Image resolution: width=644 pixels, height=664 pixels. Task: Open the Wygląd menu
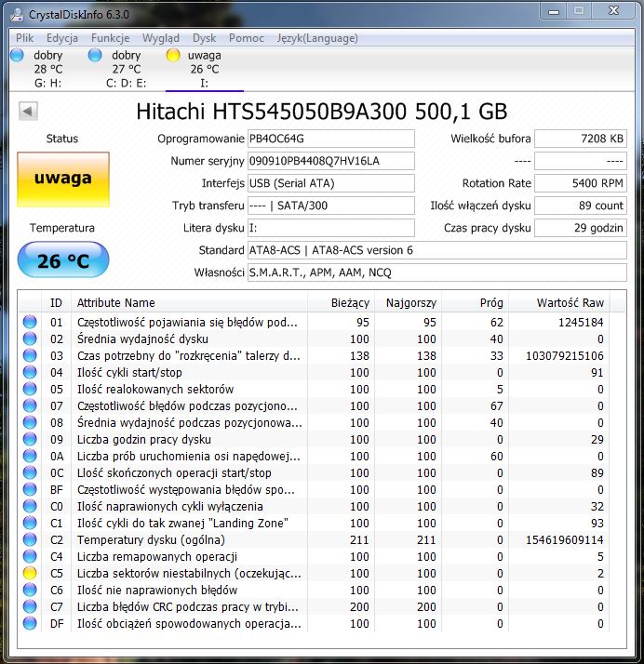coord(161,38)
